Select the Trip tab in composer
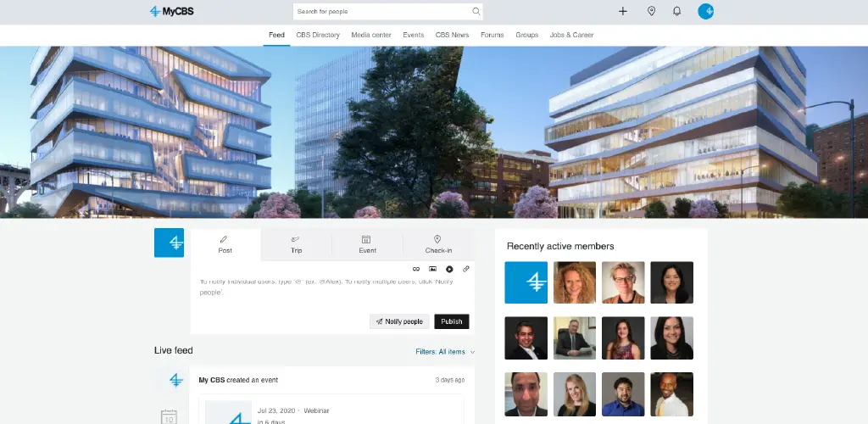 [x=296, y=245]
